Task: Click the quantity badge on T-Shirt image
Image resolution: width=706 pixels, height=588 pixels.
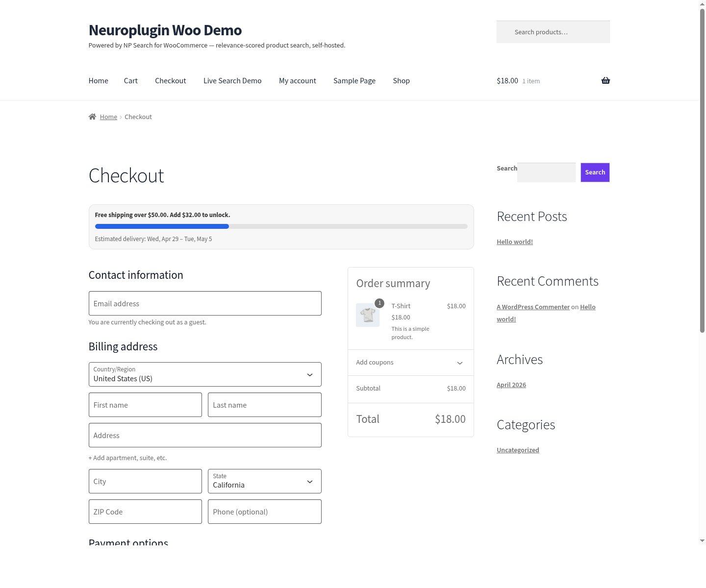Action: click(x=379, y=303)
